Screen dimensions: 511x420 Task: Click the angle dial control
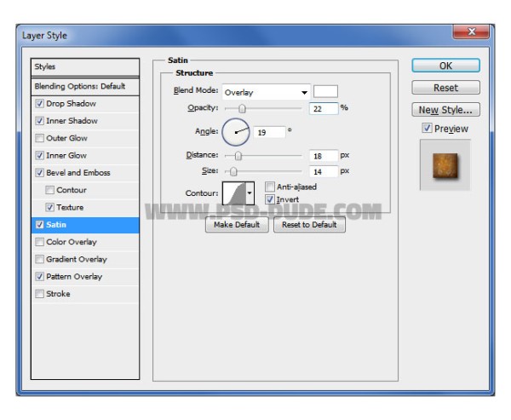[x=236, y=132]
